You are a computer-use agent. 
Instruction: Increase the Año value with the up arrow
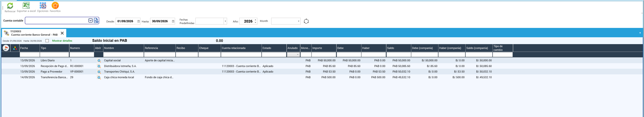[x=255, y=20]
